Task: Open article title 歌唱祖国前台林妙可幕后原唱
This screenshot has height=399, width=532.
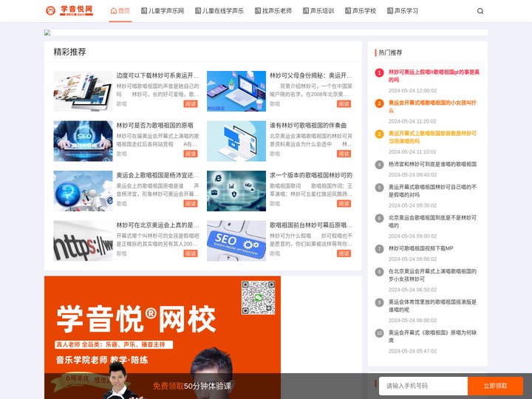Action: tap(311, 225)
